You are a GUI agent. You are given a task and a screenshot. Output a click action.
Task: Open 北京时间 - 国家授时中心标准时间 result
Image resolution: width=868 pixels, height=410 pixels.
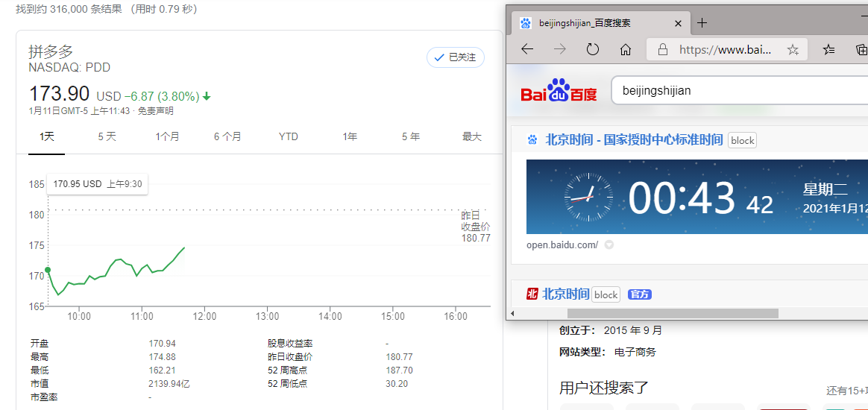[x=635, y=140]
